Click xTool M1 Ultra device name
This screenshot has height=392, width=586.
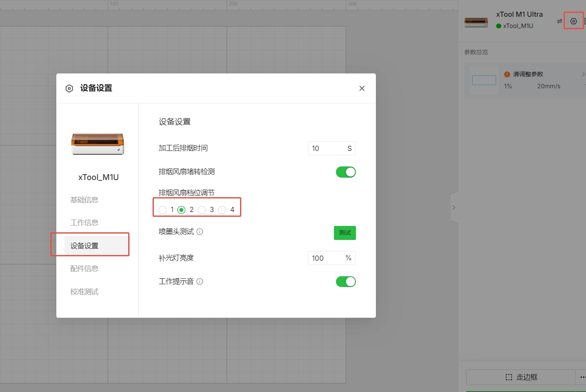tap(519, 14)
